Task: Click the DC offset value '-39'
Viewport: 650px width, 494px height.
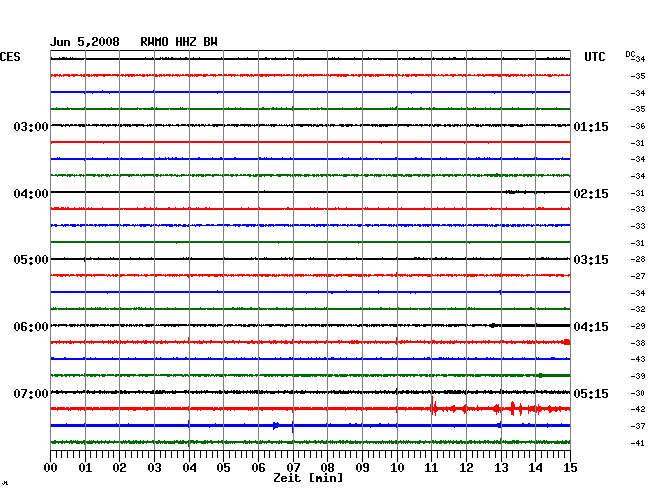Action: 638,376
